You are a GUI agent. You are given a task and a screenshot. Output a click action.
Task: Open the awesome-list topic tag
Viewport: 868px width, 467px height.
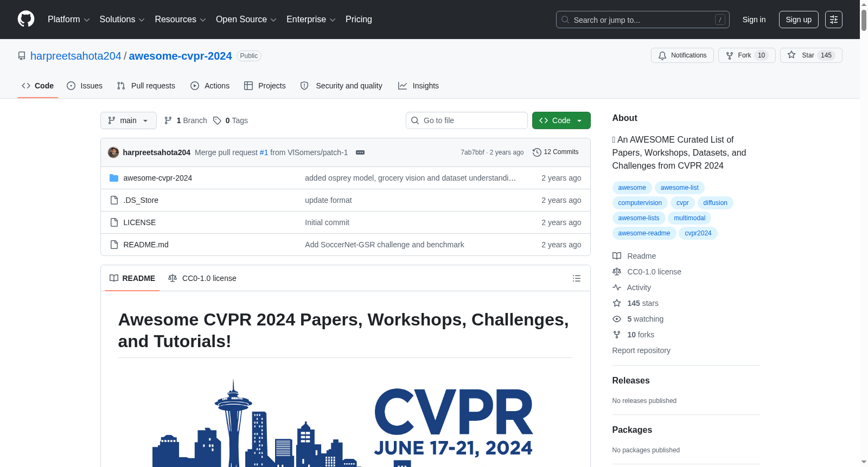click(x=680, y=188)
